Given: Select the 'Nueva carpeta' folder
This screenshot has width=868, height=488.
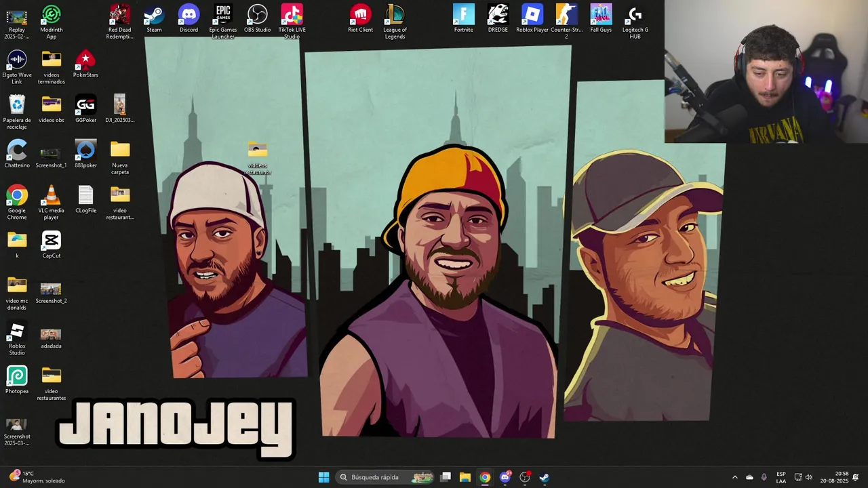Looking at the screenshot, I should (x=120, y=158).
